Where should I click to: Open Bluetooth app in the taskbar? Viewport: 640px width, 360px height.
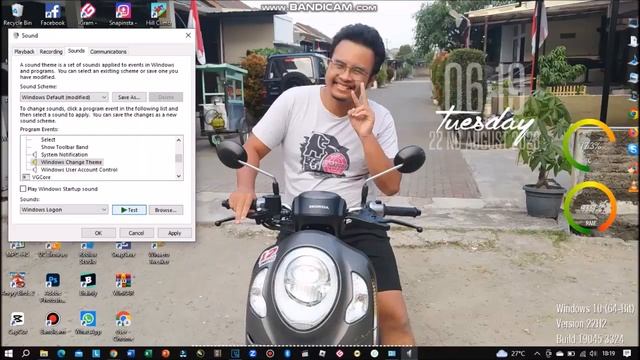[287, 353]
